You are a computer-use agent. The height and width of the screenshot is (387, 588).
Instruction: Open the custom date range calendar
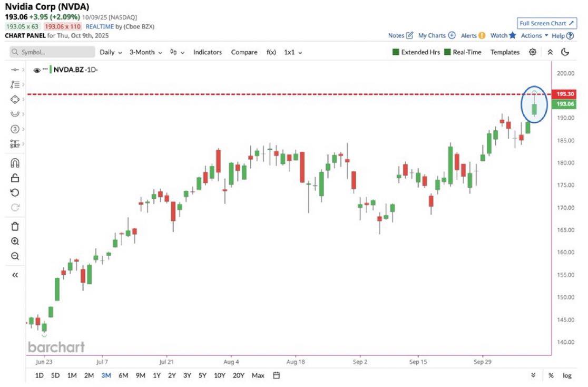tap(277, 375)
